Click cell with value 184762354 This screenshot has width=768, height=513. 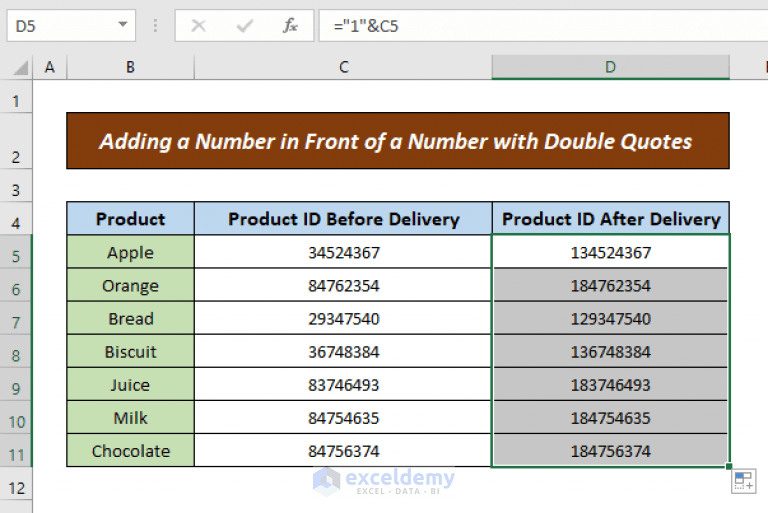coord(611,285)
